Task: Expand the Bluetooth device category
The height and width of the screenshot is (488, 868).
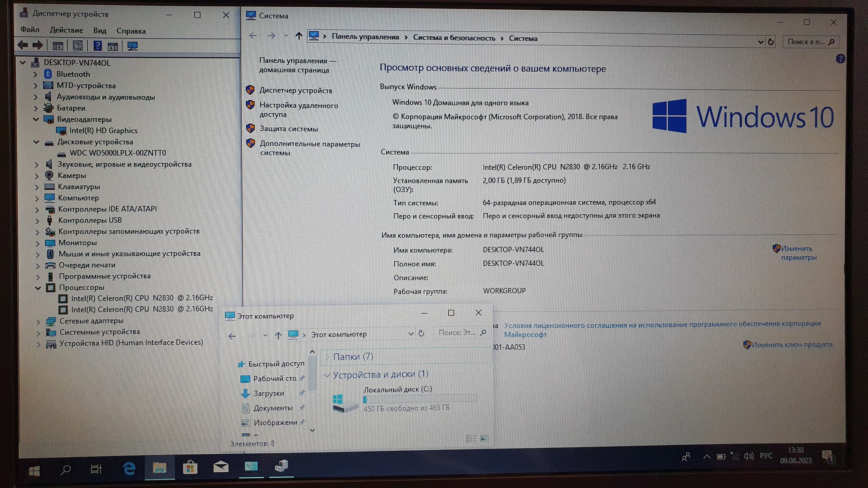Action: [36, 74]
